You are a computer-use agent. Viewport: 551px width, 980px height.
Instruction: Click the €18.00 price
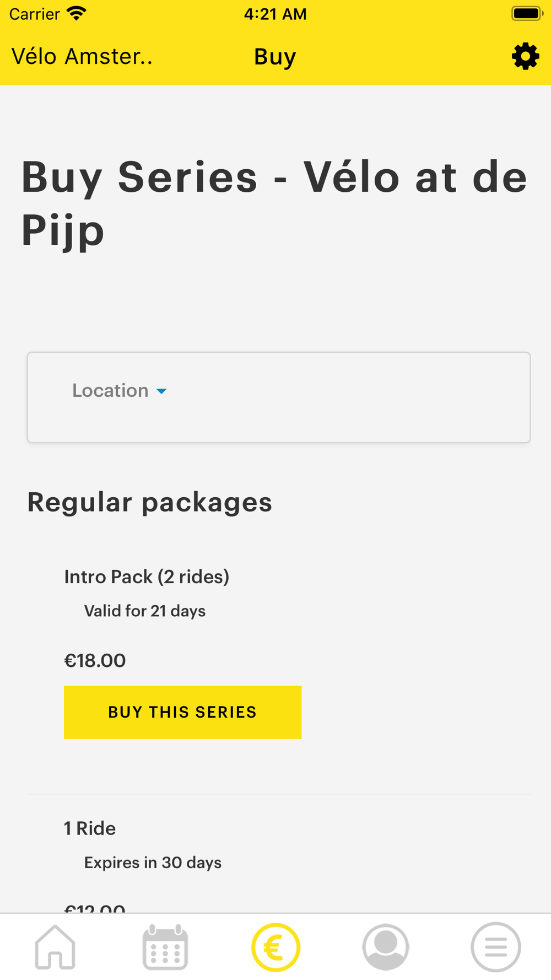coord(95,660)
